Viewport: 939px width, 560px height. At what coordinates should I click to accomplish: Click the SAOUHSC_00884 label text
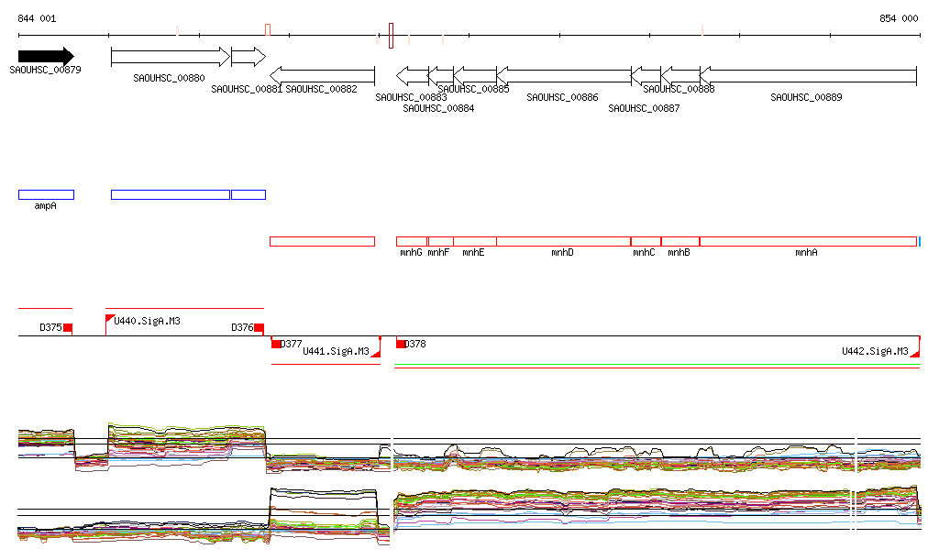point(438,108)
